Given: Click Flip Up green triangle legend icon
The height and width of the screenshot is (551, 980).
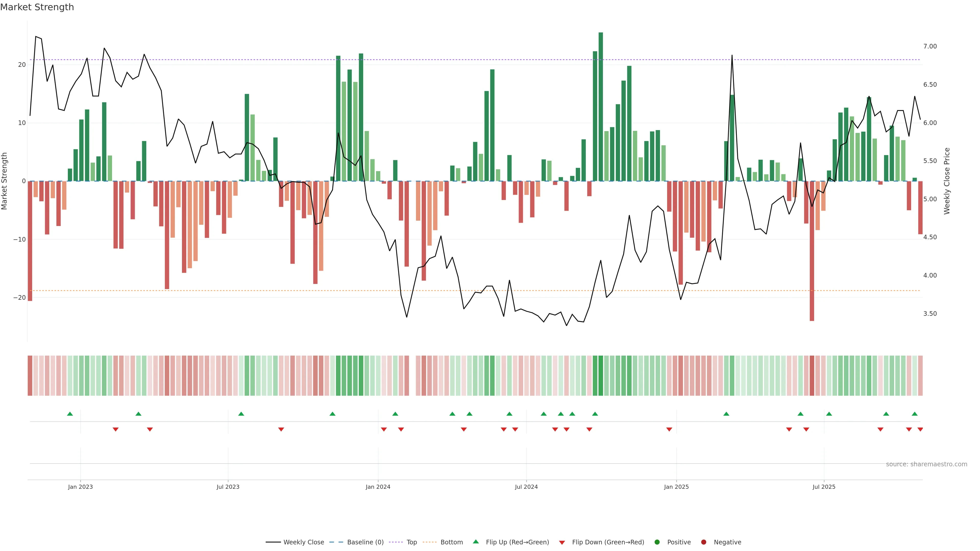Looking at the screenshot, I should click(x=475, y=542).
